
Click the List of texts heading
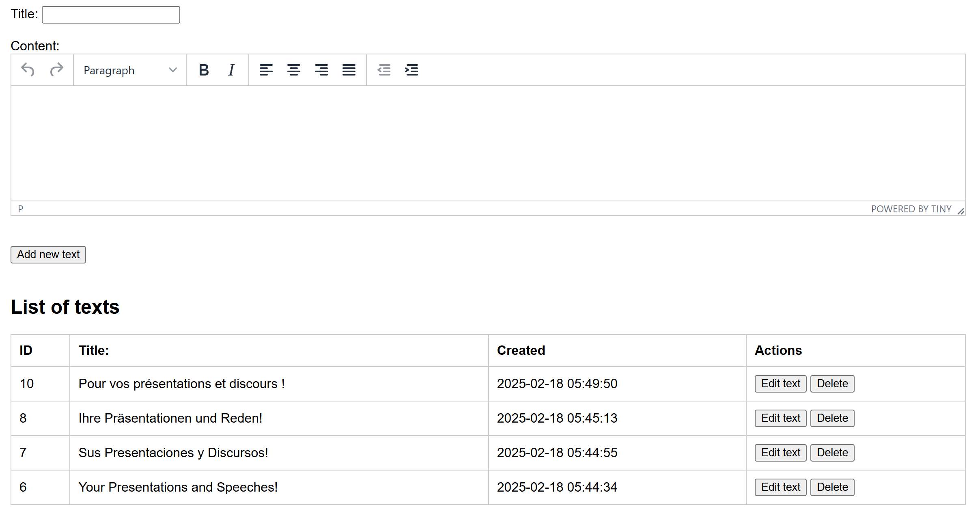(65, 307)
